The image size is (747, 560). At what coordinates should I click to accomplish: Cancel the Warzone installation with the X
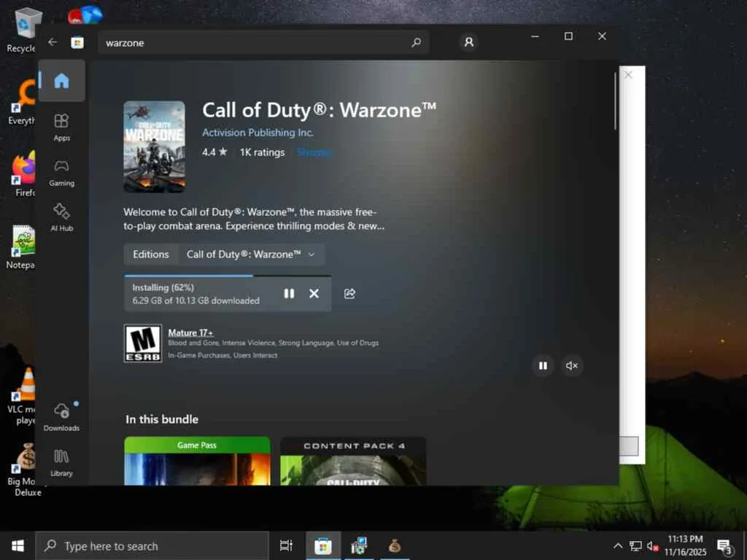click(x=314, y=293)
